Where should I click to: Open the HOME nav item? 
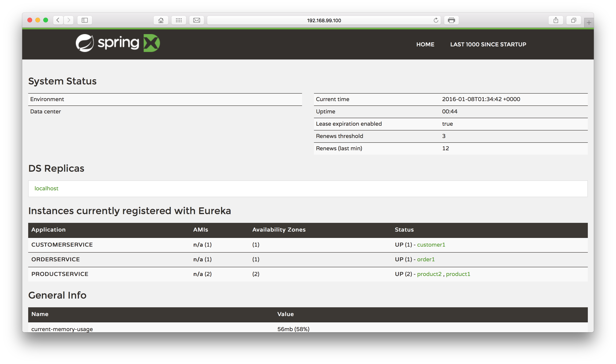[425, 44]
